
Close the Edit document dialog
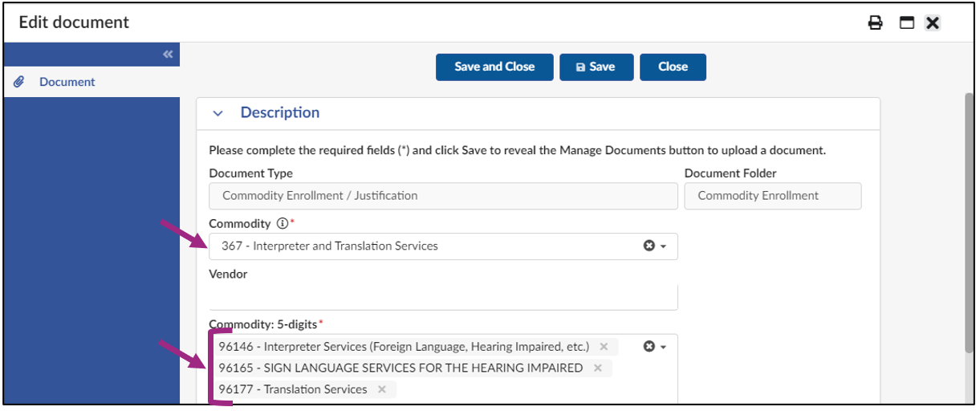[x=932, y=22]
